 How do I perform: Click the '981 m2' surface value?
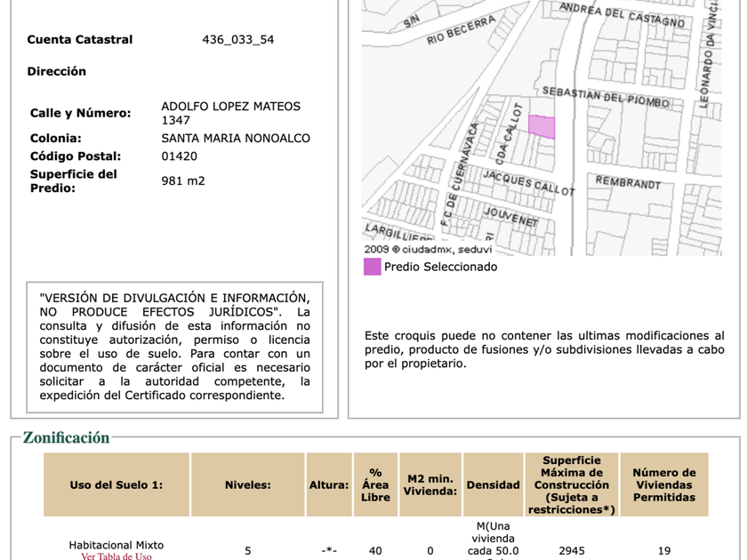182,180
